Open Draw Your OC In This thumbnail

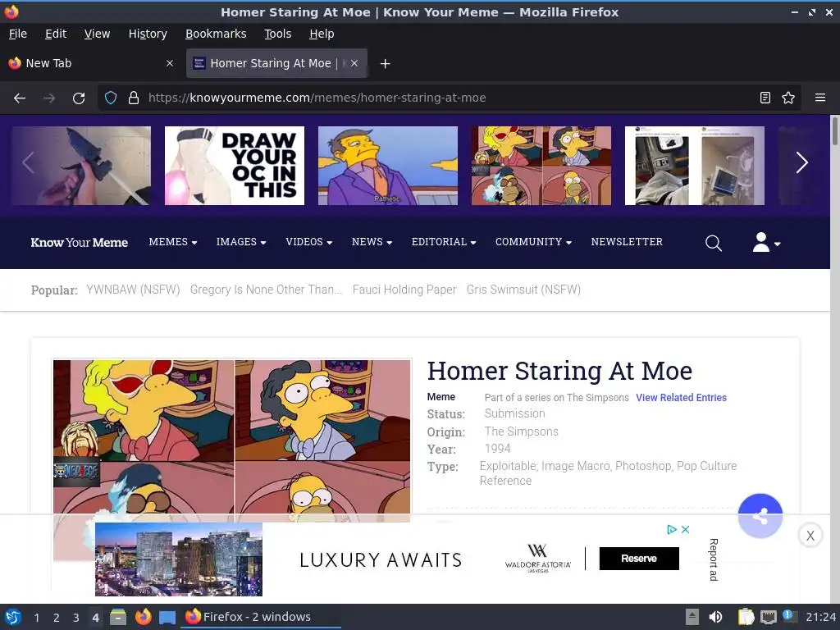(x=234, y=166)
